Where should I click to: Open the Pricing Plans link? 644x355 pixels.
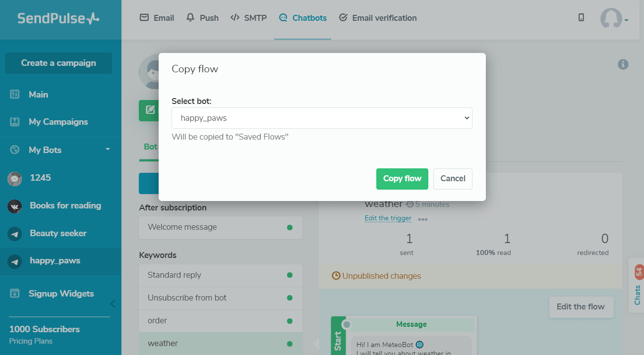[x=31, y=341]
